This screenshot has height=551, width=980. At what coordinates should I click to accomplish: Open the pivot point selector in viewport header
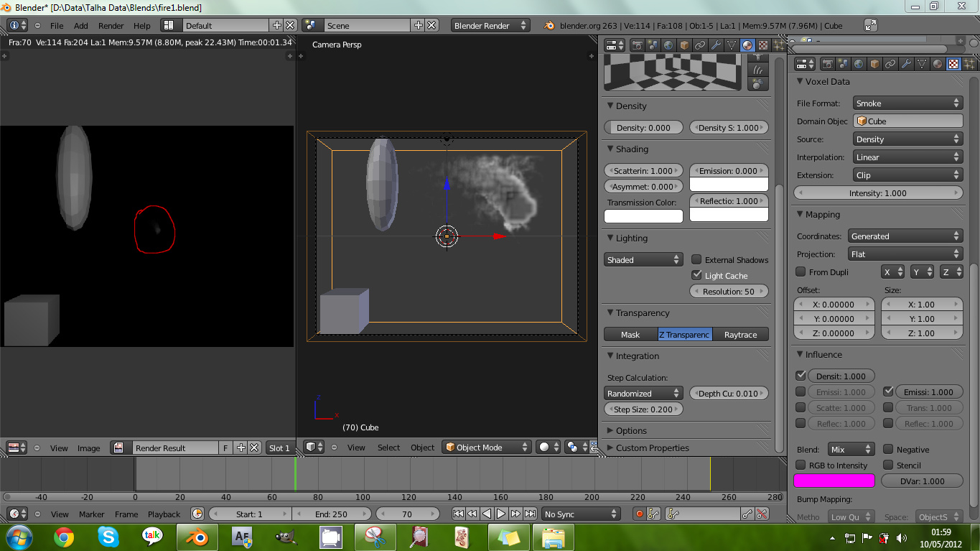coord(576,447)
